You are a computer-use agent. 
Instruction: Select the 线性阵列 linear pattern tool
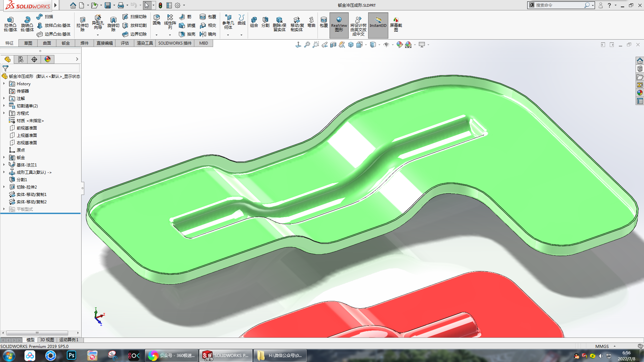170,22
